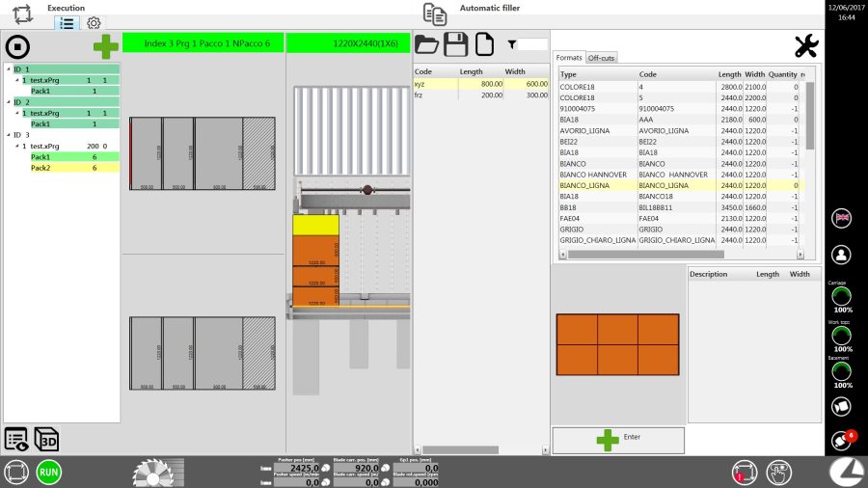The width and height of the screenshot is (868, 488).
Task: Select the Formats tab
Action: tap(569, 59)
